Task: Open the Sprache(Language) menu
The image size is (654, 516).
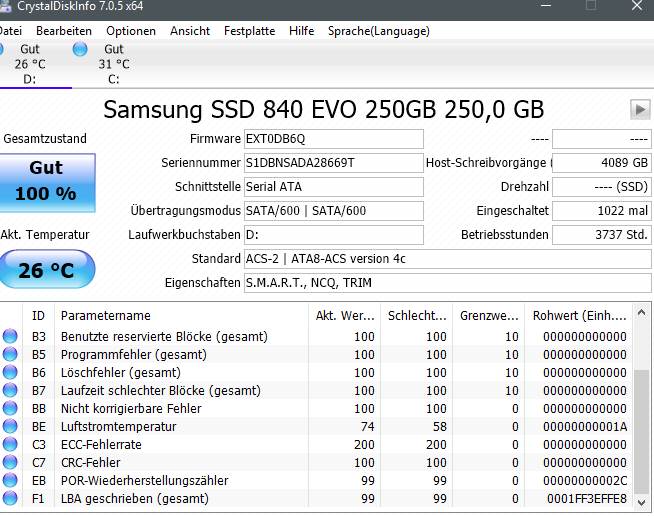Action: (379, 31)
